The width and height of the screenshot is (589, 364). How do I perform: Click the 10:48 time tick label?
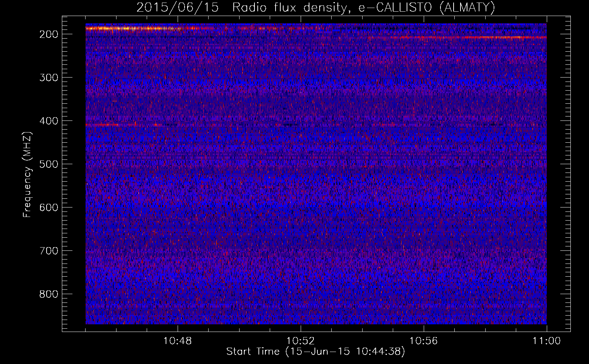pyautogui.click(x=178, y=341)
